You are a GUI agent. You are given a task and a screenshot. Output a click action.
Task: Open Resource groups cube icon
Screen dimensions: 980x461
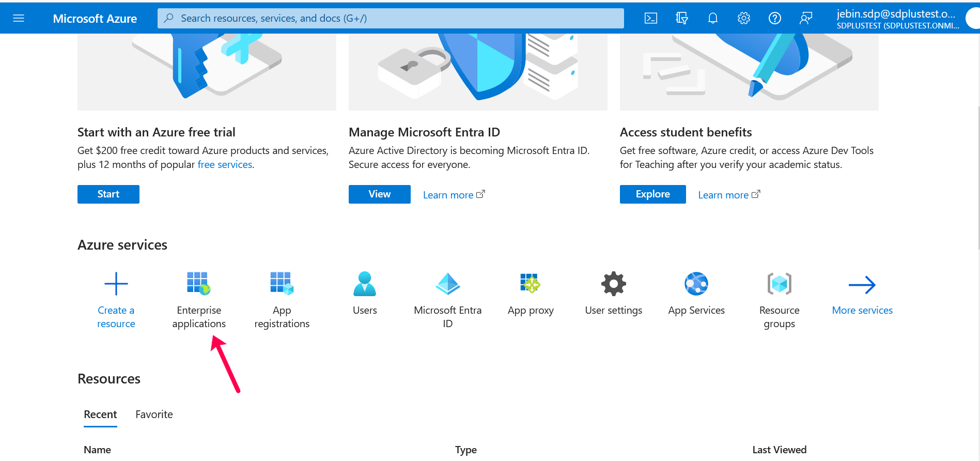(780, 284)
